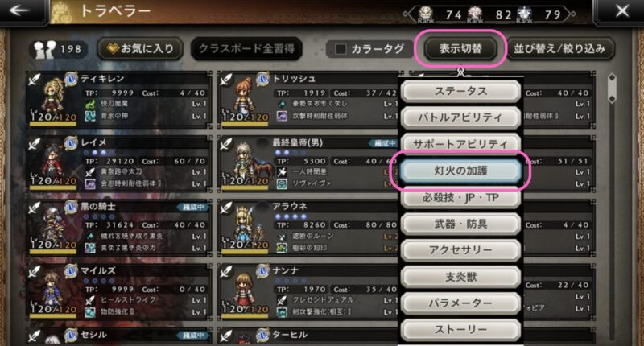Image resolution: width=644 pixels, height=346 pixels.
Task: Click the back arrow icon
Action: point(19,10)
